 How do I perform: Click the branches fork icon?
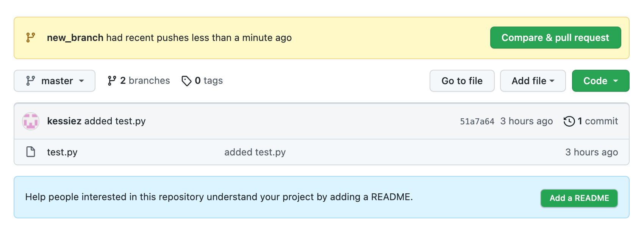coord(112,81)
